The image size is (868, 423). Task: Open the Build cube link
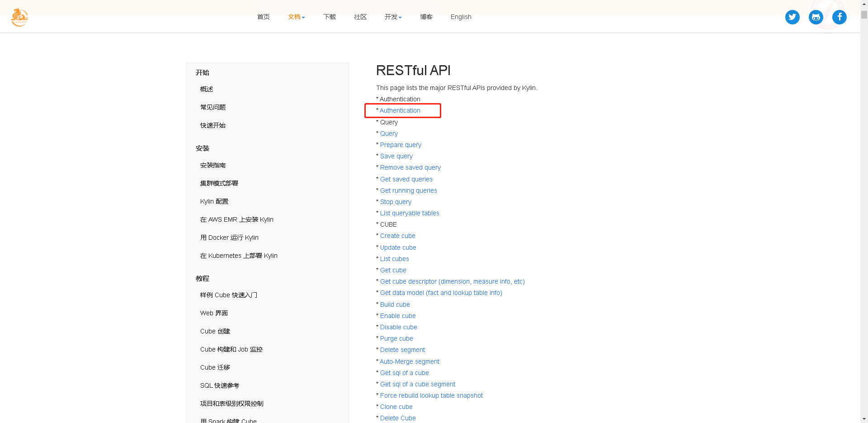(395, 304)
